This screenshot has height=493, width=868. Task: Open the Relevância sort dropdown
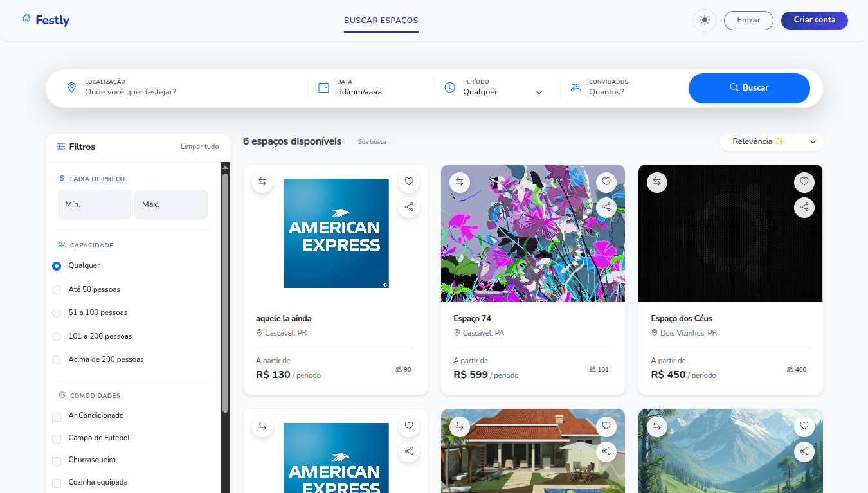[772, 142]
